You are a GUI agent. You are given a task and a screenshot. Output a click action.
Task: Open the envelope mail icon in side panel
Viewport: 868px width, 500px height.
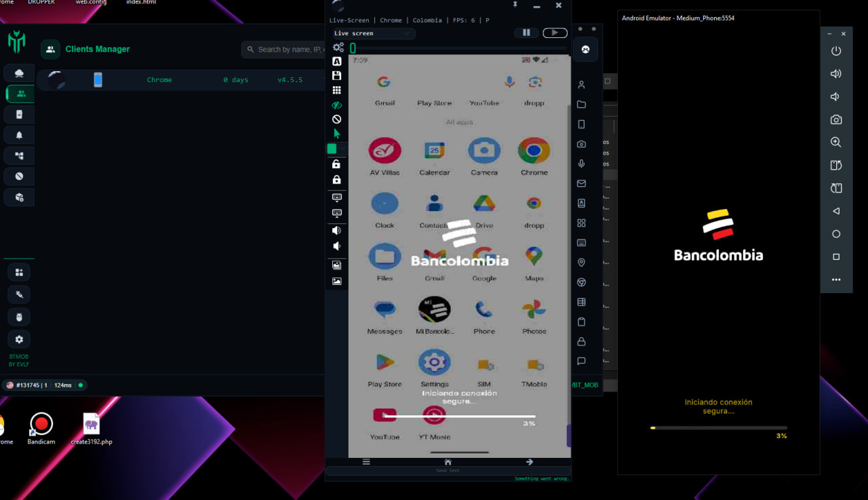tap(581, 183)
